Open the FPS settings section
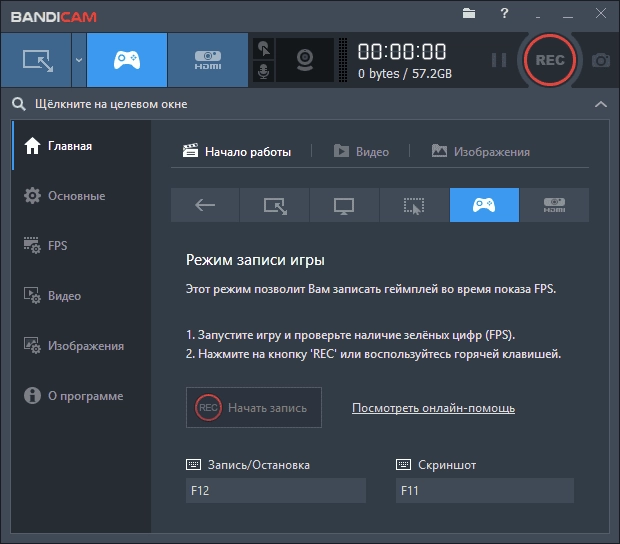The width and height of the screenshot is (620, 544). pos(81,246)
